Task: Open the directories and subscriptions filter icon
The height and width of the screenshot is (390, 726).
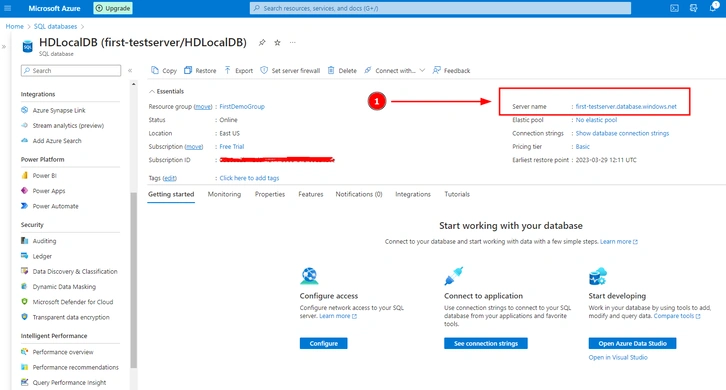Action: pos(694,8)
